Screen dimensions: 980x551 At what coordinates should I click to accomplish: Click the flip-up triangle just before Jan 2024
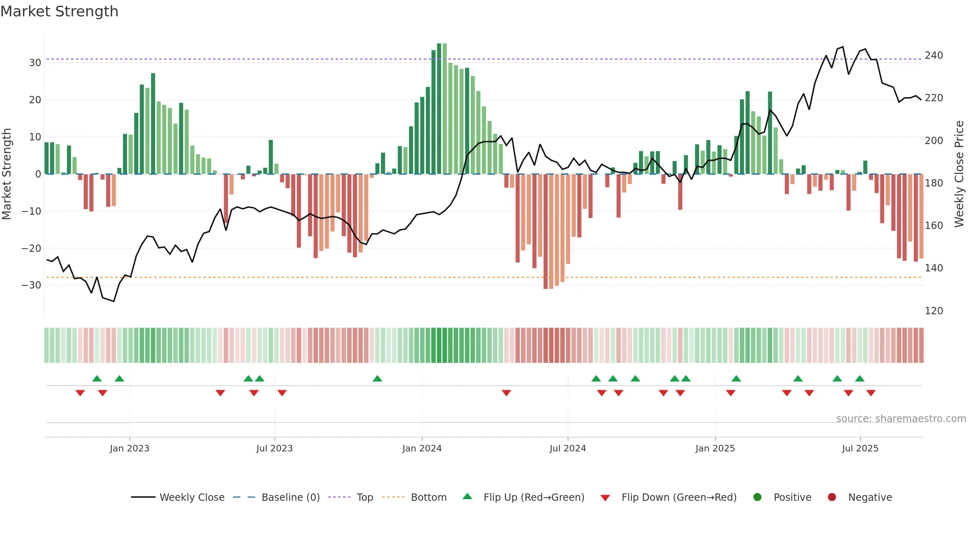377,378
